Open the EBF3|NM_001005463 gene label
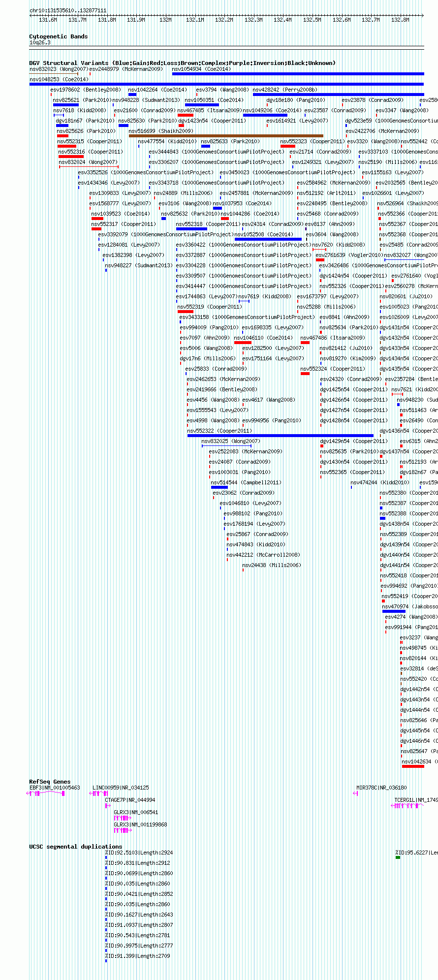This screenshot has height=980, width=438. tap(55, 788)
